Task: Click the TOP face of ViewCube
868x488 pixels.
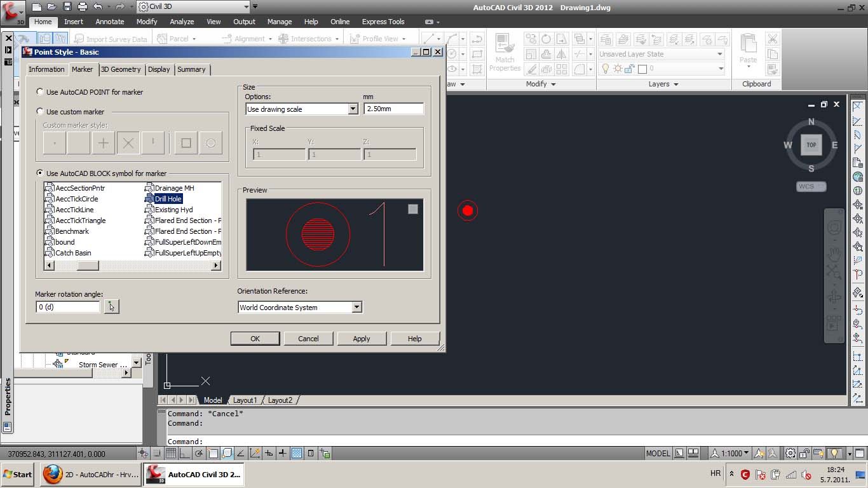Action: click(811, 145)
